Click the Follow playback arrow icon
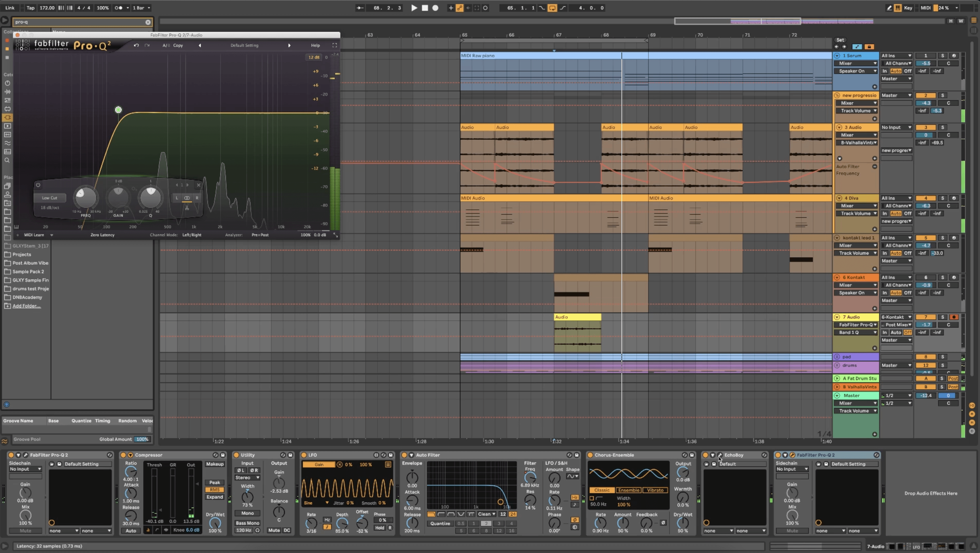This screenshot has height=553, width=980. pyautogui.click(x=360, y=7)
